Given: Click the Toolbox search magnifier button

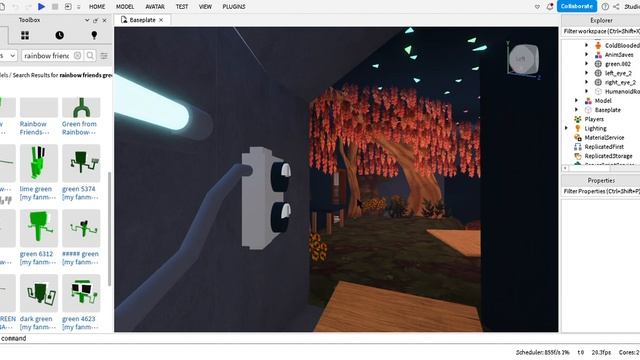Looking at the screenshot, I should coord(90,56).
